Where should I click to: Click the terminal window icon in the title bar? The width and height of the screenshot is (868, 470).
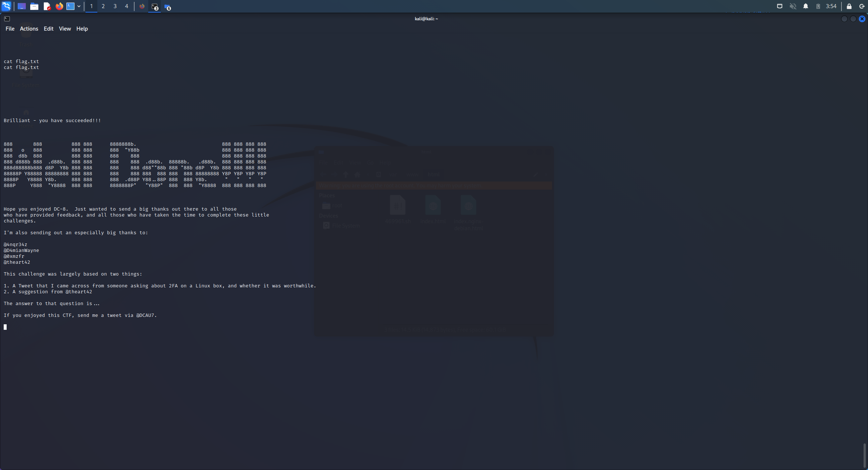pos(7,19)
